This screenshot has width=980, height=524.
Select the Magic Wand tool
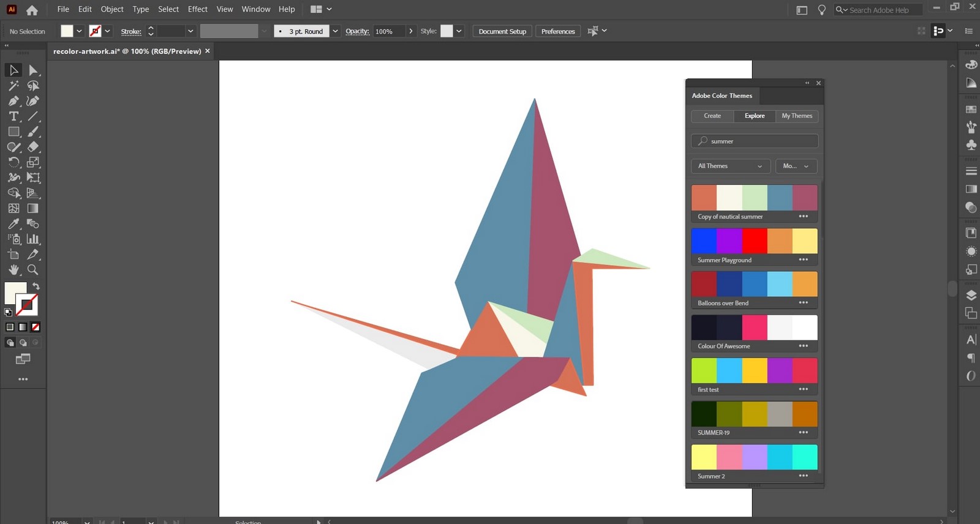(13, 86)
